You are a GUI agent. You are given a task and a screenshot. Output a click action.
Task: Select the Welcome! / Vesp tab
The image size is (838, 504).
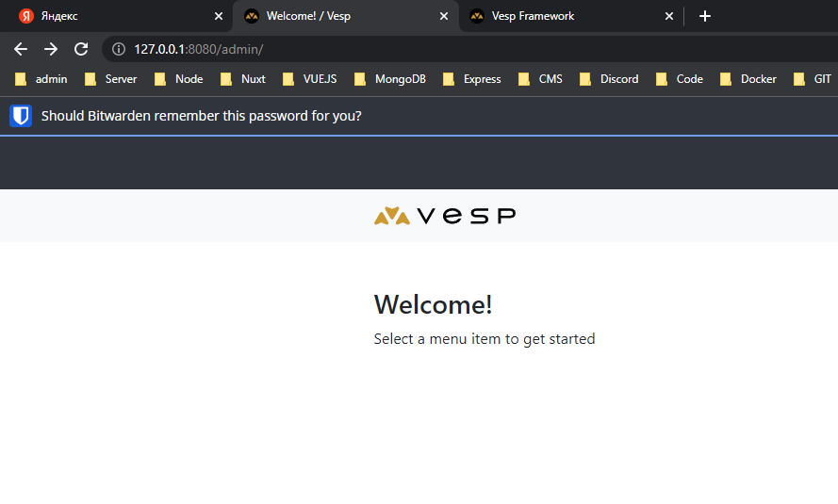click(346, 16)
